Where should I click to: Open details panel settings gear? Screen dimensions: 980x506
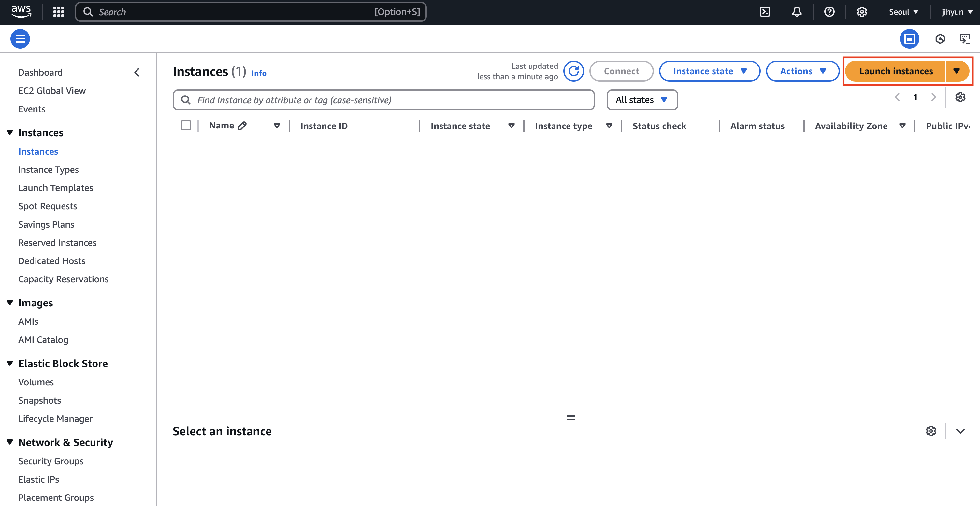click(x=931, y=431)
